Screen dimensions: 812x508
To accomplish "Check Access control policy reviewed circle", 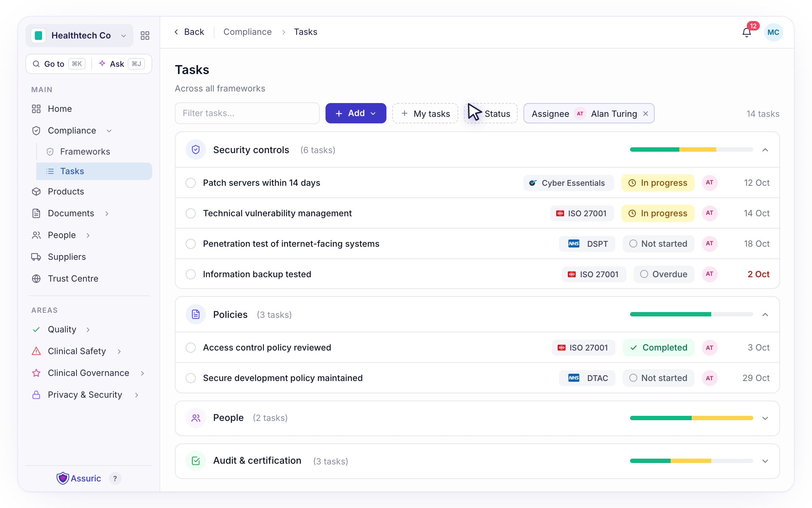I will tap(191, 348).
